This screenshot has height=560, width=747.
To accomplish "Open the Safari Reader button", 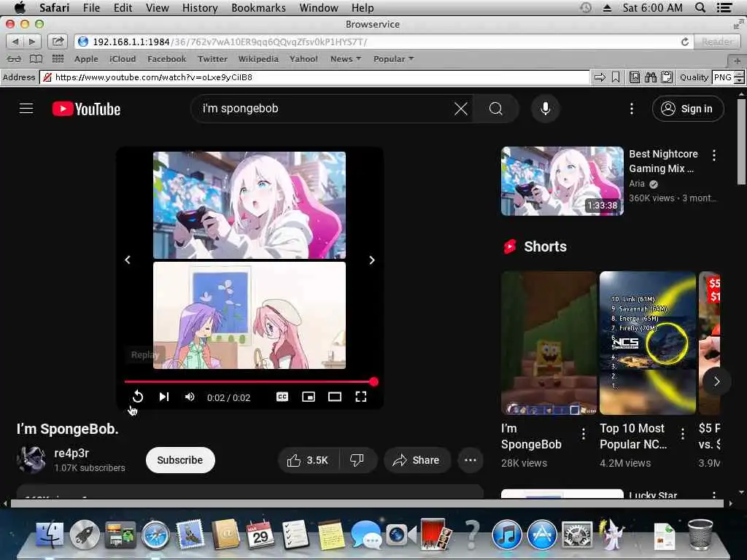I will coord(718,42).
